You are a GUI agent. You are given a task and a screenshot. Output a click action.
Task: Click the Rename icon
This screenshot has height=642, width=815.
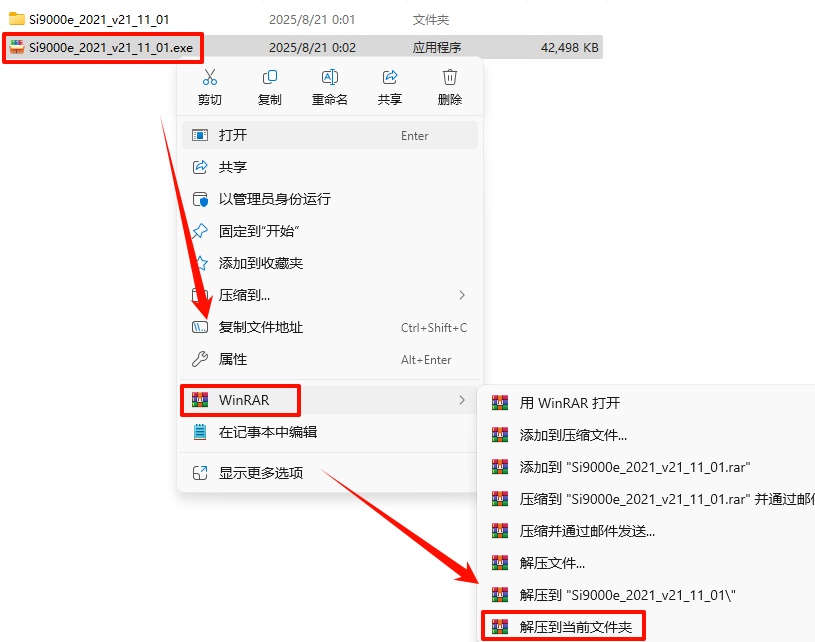click(x=330, y=77)
